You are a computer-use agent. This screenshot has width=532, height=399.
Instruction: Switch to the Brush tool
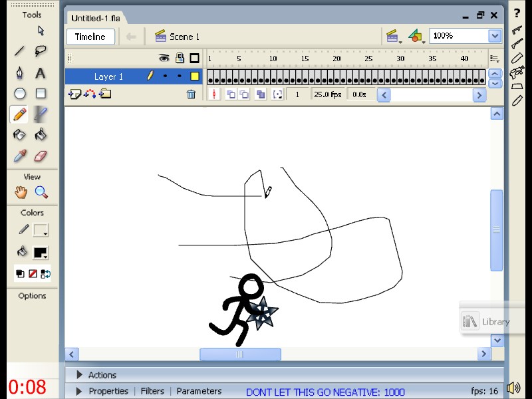pos(41,113)
